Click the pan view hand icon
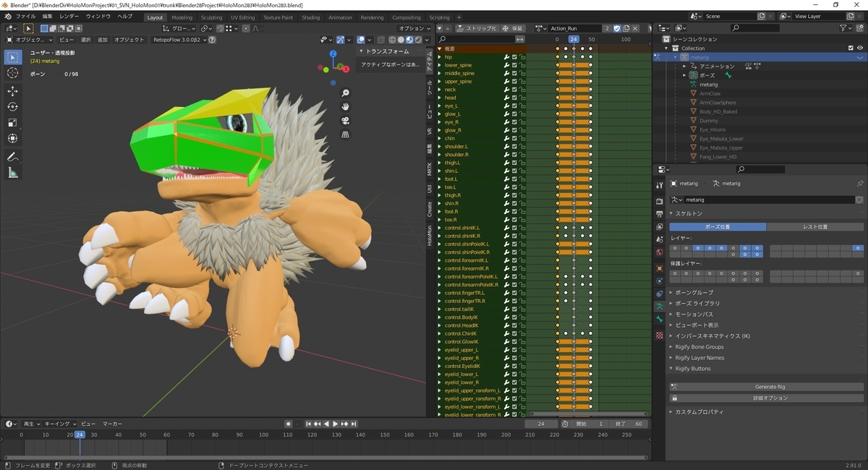 (346, 107)
